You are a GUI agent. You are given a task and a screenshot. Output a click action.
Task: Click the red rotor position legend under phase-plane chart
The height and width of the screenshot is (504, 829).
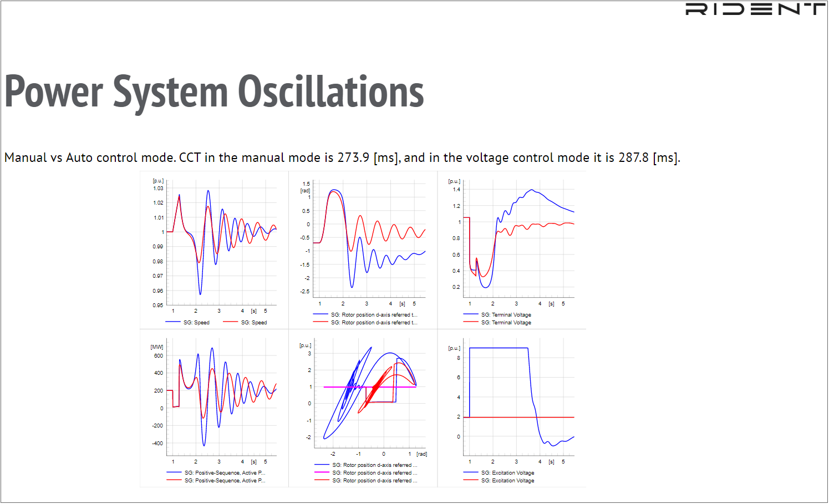[x=365, y=481]
